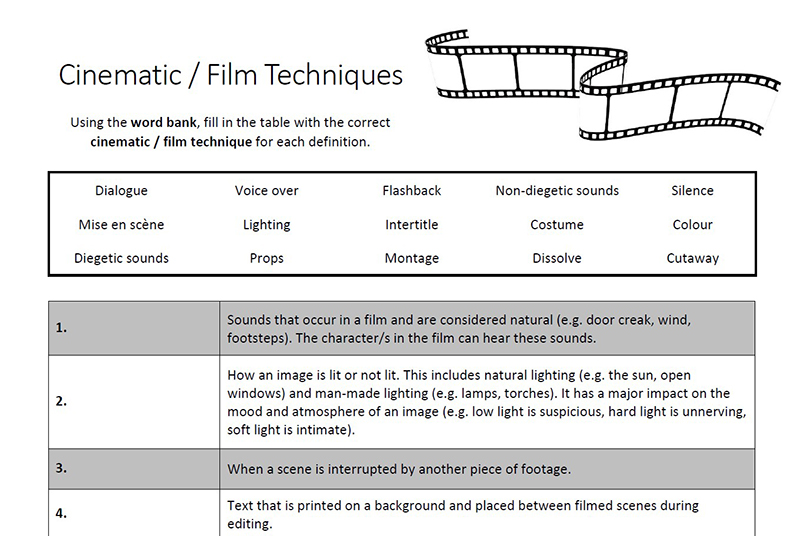This screenshot has height=536, width=800.
Task: Click 'Non-diegetic sounds' in word bank
Action: pos(557,191)
